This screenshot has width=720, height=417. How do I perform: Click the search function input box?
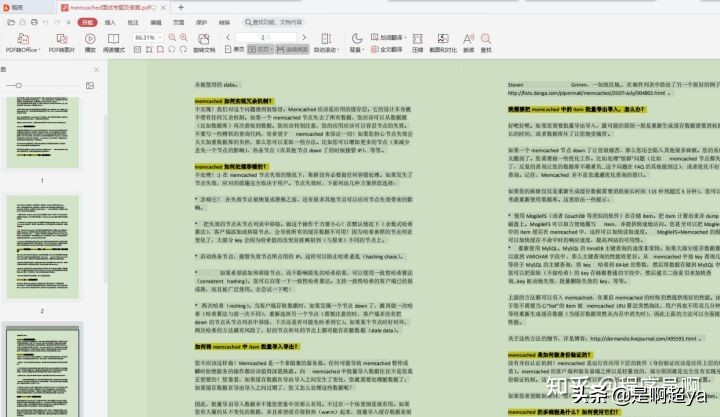[275, 22]
